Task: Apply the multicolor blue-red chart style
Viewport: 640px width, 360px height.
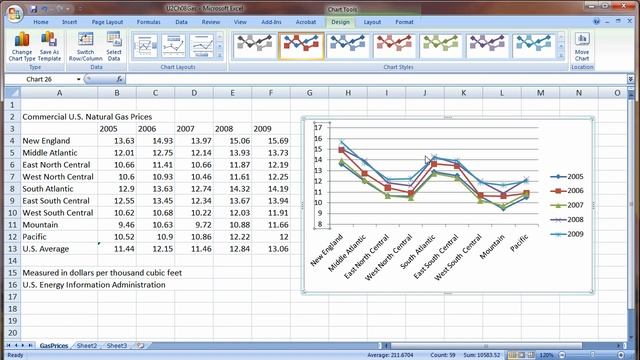Action: point(301,46)
